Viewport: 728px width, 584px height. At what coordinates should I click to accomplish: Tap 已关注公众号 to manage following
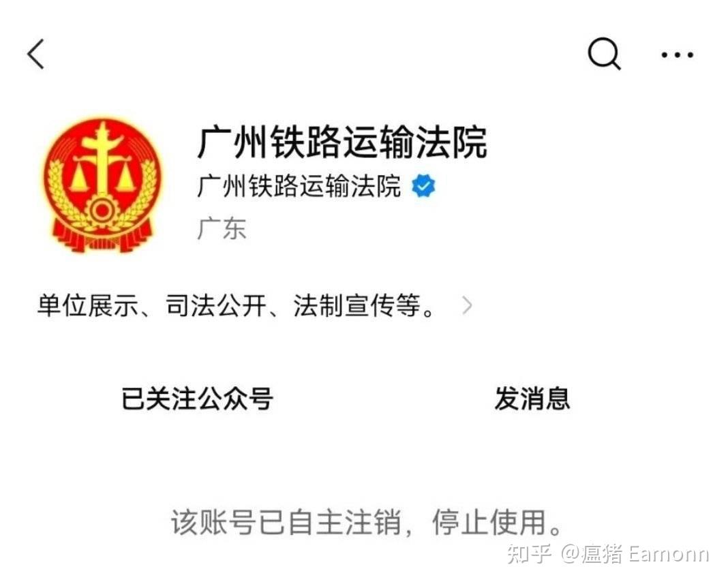[197, 399]
